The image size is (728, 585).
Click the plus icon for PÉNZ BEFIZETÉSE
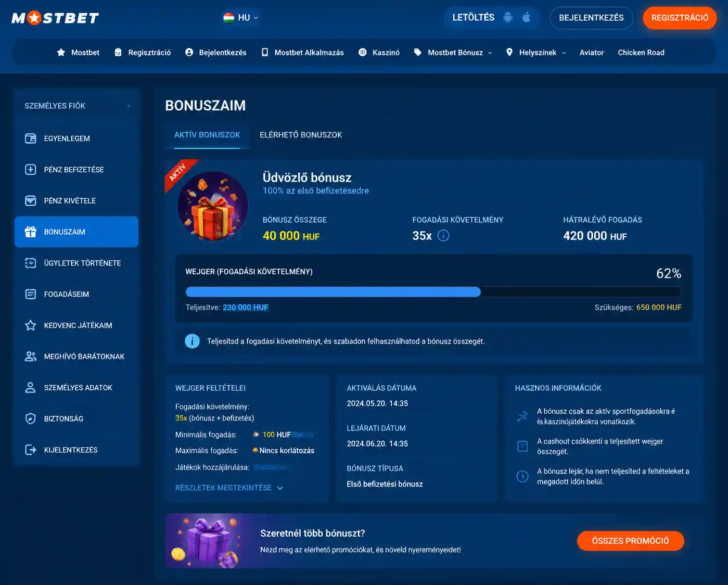[x=31, y=170]
